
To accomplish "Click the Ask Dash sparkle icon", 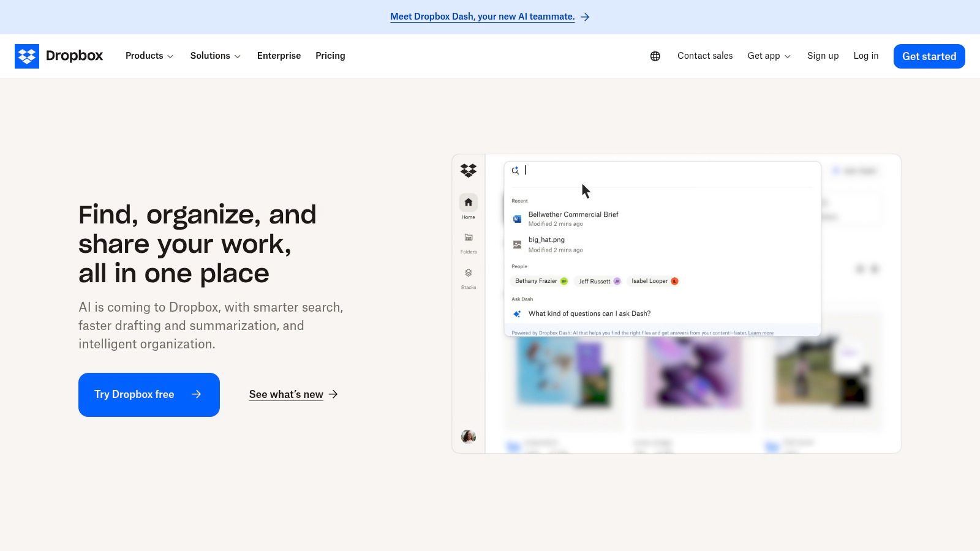I will tap(516, 313).
